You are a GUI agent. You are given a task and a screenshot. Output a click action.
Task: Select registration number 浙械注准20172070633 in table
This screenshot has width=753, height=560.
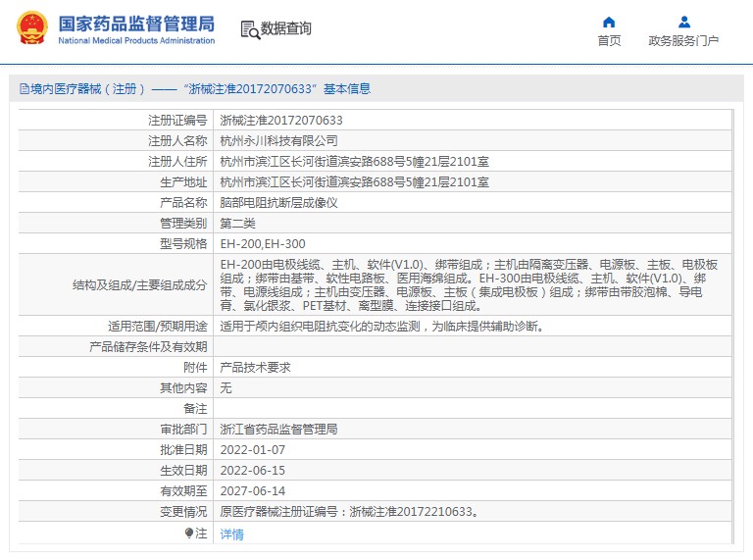(x=281, y=120)
